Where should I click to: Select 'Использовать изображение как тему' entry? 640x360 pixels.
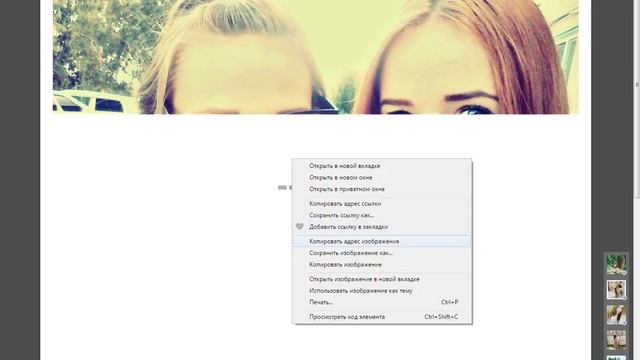tap(382, 291)
